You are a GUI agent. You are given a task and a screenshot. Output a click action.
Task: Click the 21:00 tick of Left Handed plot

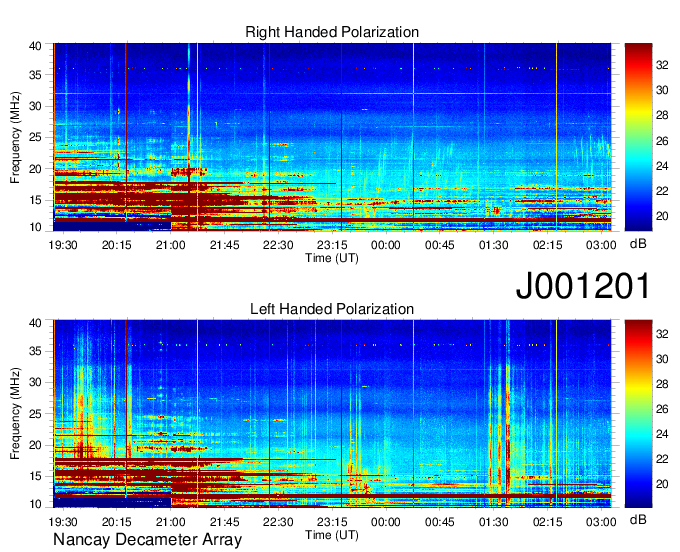point(170,522)
